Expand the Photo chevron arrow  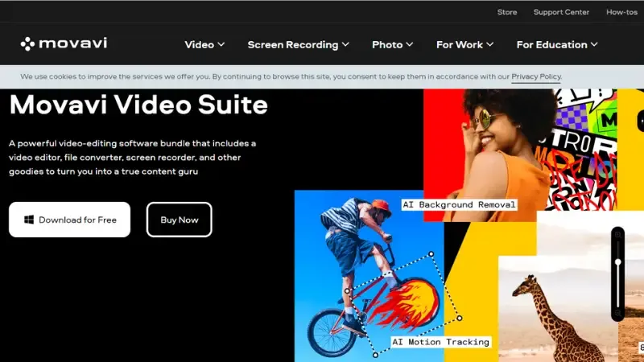click(410, 44)
